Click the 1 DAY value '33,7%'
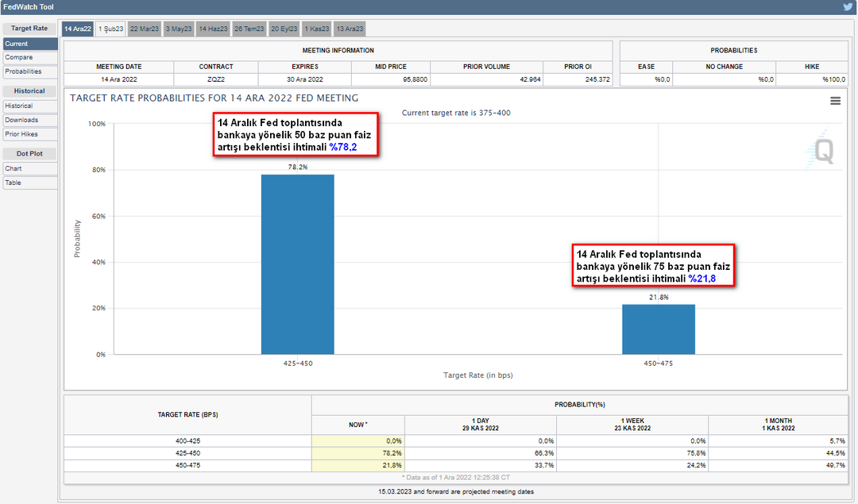The image size is (858, 504). click(544, 465)
